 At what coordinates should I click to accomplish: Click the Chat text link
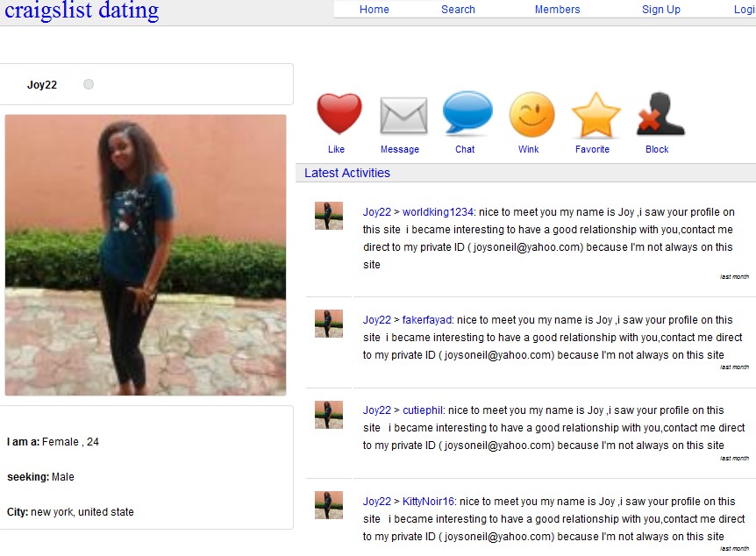coord(465,149)
